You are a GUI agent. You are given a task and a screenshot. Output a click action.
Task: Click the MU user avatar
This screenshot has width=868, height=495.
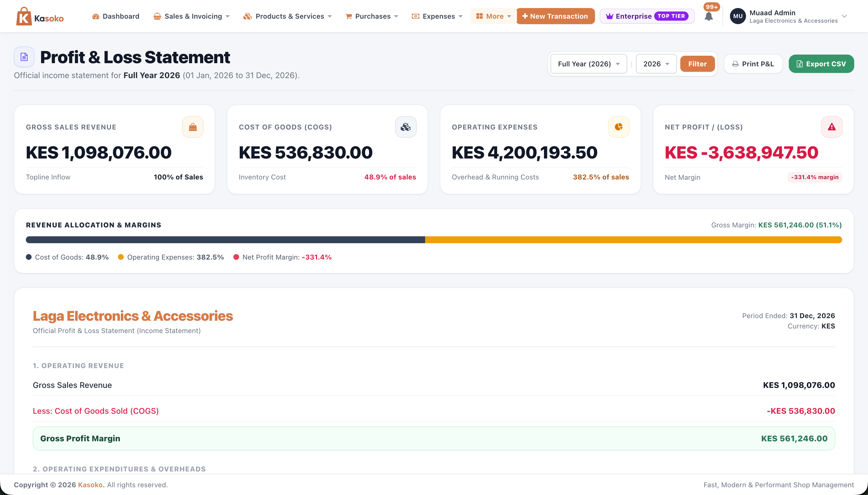[737, 16]
